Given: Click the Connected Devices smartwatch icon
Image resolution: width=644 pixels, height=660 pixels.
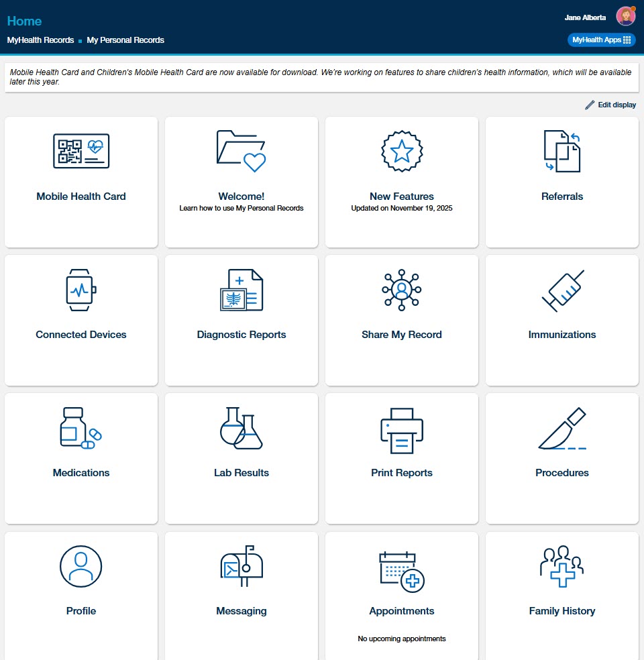Looking at the screenshot, I should click(81, 290).
